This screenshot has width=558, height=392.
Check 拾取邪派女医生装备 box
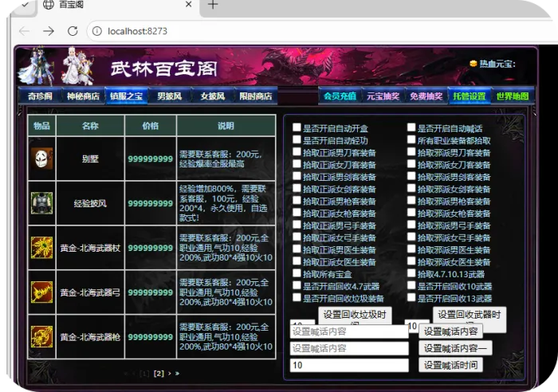click(411, 261)
